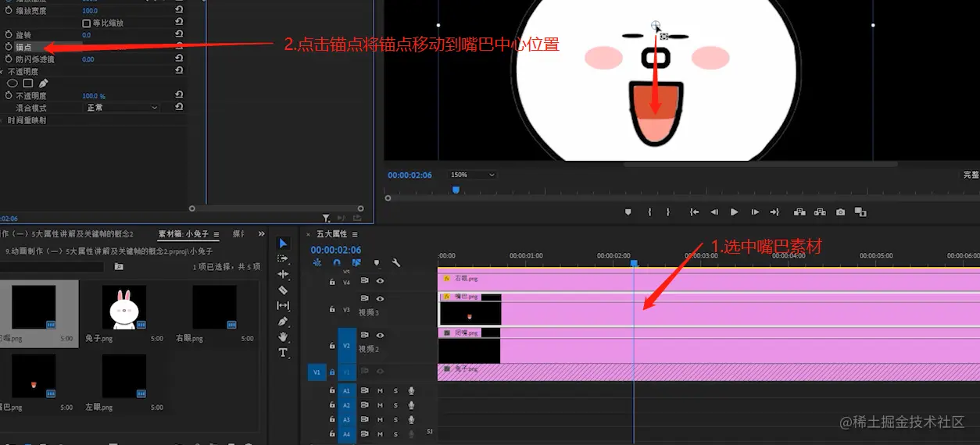
Task: Toggle lock on V4 track
Action: pos(333,281)
